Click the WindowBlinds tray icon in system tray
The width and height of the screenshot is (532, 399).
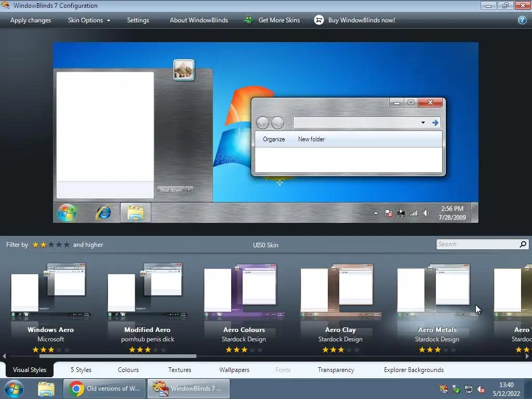(x=444, y=389)
